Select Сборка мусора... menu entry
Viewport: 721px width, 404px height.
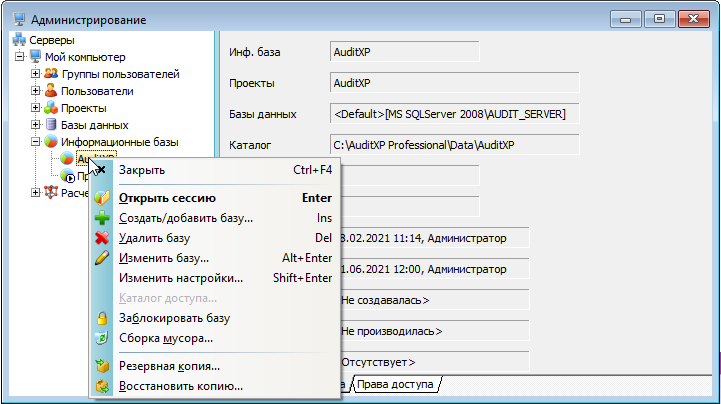[x=215, y=338]
